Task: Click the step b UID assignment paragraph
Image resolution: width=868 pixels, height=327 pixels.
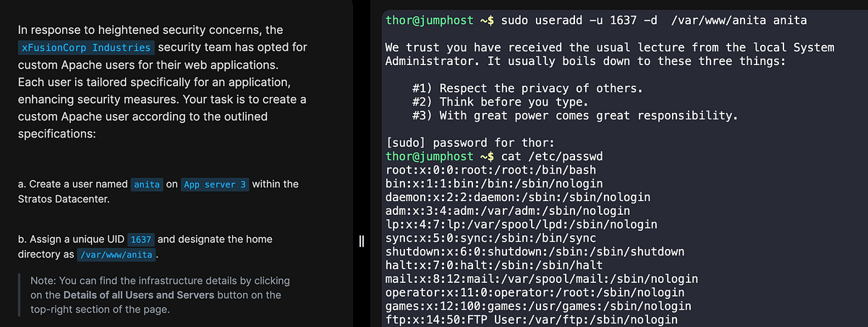Action: (x=146, y=247)
